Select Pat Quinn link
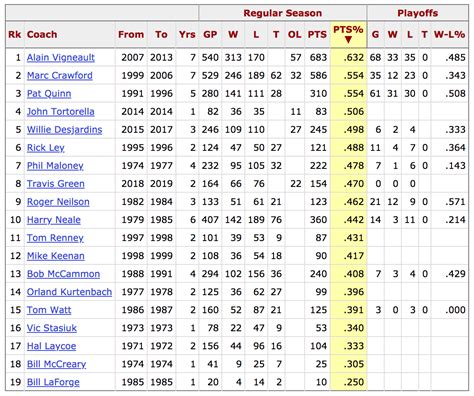Viewport: 474px width, 396px height. [x=49, y=93]
